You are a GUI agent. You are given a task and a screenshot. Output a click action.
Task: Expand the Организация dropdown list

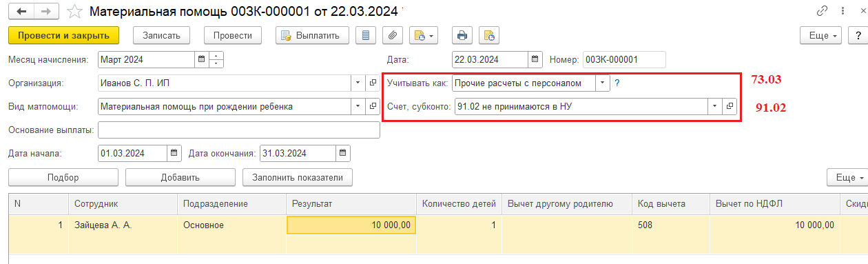coord(358,83)
